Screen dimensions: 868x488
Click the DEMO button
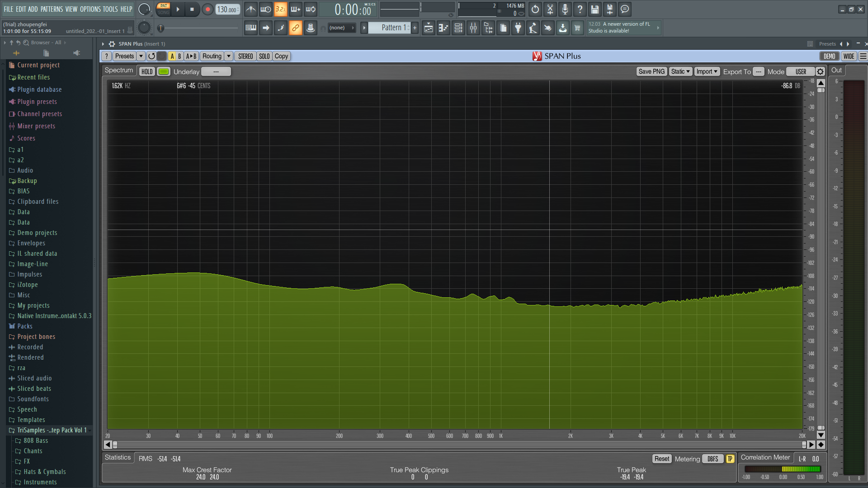pyautogui.click(x=830, y=56)
